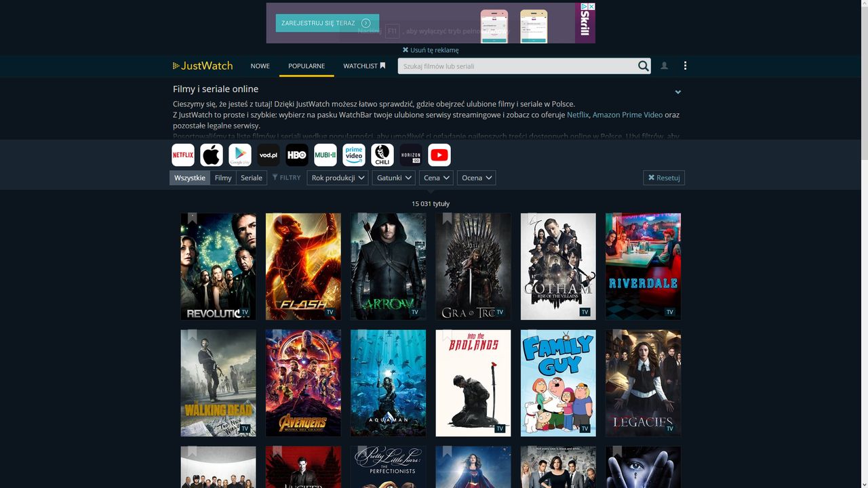Click the JustWatch logo
The image size is (868, 488).
[x=203, y=66]
